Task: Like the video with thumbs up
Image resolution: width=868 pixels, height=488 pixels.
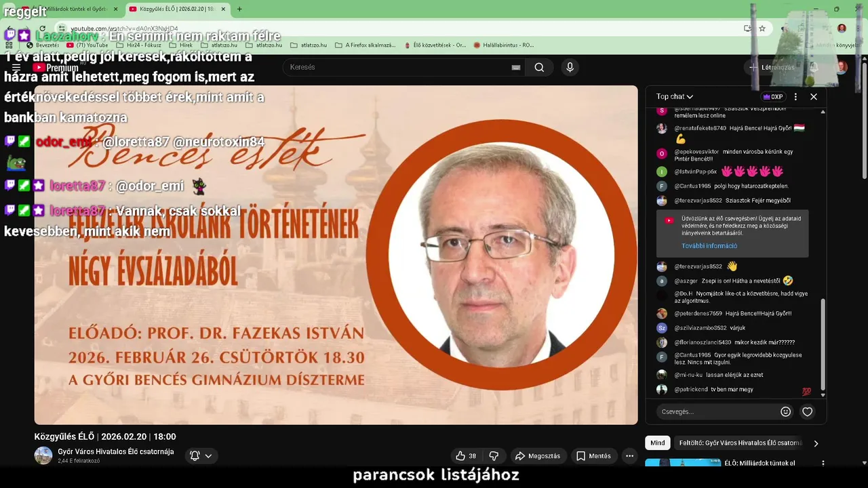Action: point(466,456)
